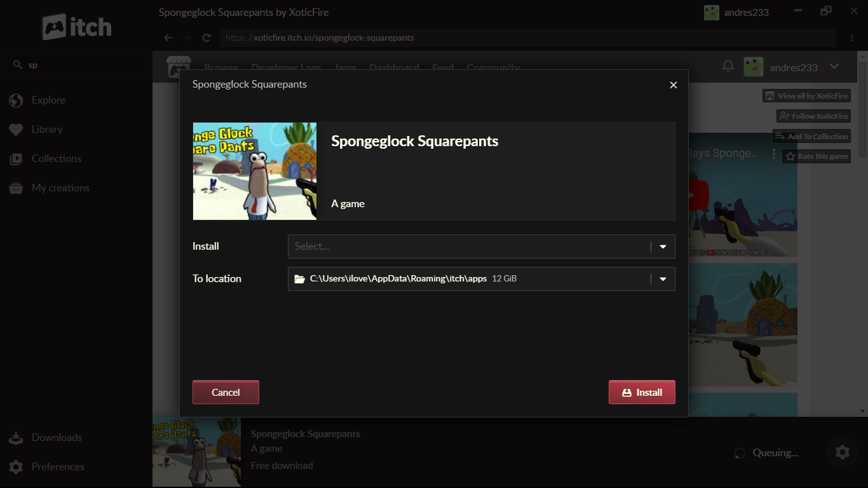Click itch.io store logo in page header

tap(179, 67)
